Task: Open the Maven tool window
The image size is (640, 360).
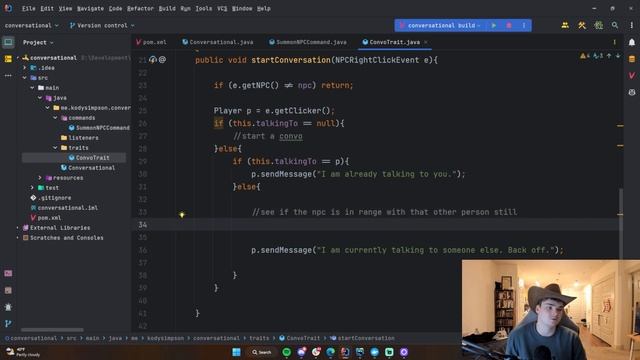Action: click(631, 76)
